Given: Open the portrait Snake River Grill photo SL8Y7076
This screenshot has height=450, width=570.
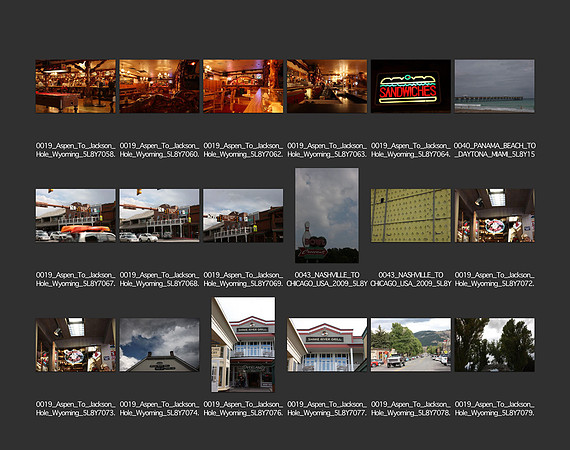Looking at the screenshot, I should pos(243,345).
